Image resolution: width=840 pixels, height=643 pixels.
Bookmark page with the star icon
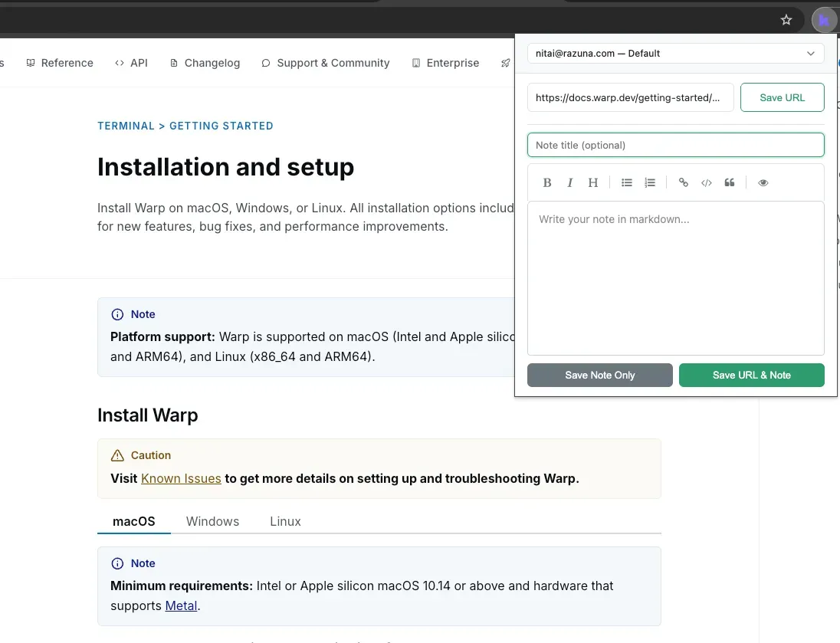786,21
